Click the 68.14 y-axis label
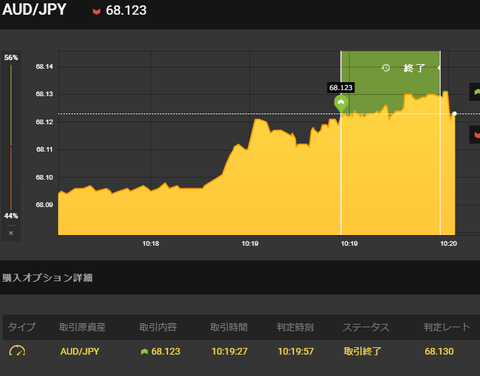The width and height of the screenshot is (480, 376). [44, 67]
